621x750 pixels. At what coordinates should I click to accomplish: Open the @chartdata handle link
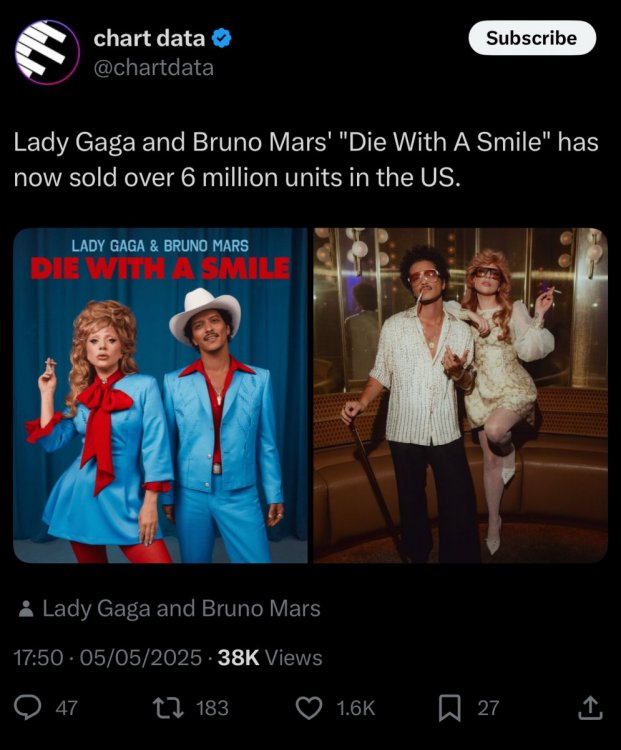(154, 67)
